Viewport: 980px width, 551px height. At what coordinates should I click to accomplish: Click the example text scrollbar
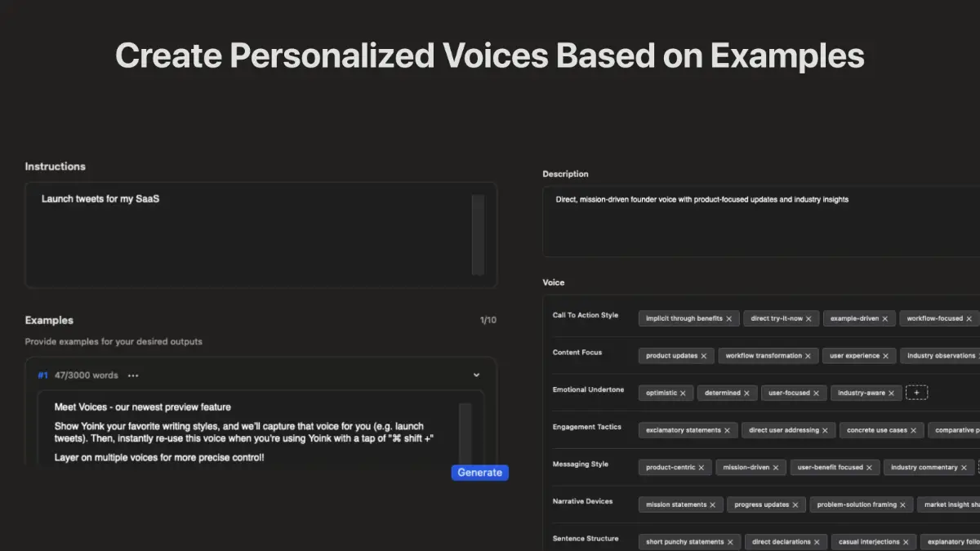pyautogui.click(x=465, y=433)
